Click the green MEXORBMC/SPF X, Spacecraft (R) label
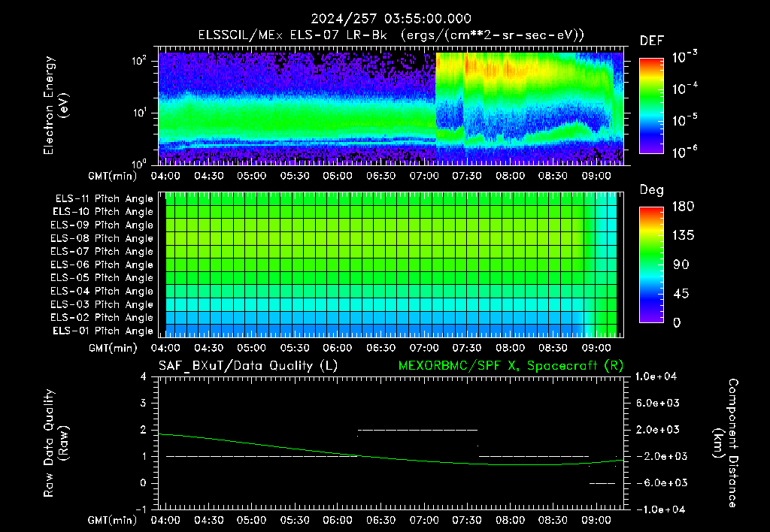 click(x=511, y=366)
